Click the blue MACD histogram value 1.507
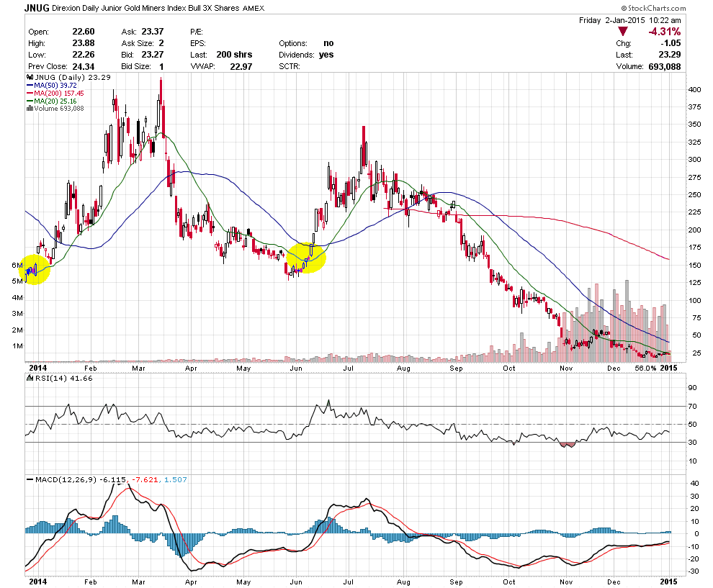Viewport: 713px width, 588px height. tap(176, 479)
